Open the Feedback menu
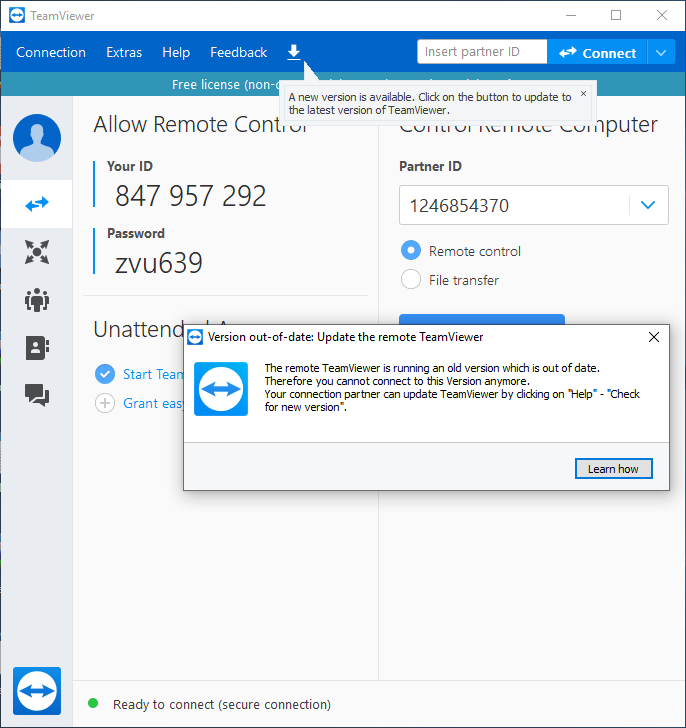 239,52
